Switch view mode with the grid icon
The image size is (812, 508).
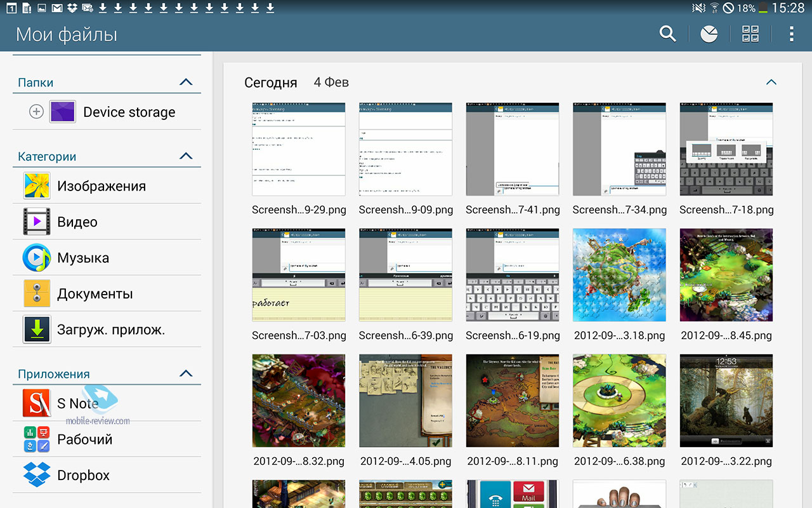(x=750, y=34)
